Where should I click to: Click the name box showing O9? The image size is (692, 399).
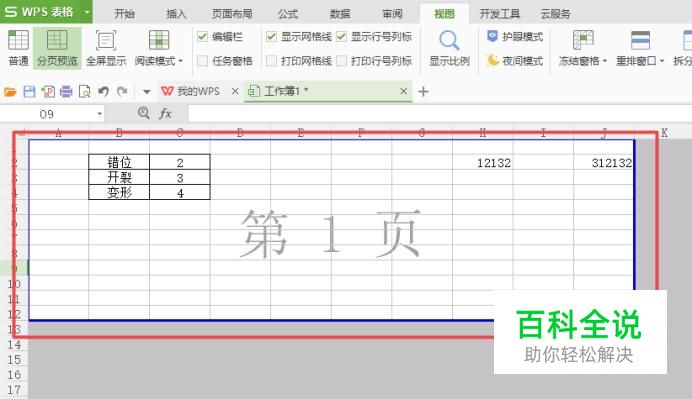[47, 114]
